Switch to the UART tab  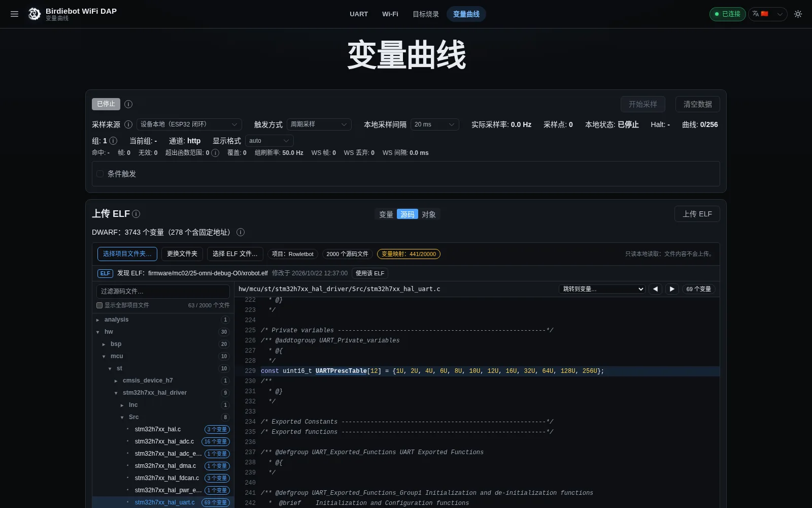[x=359, y=14]
